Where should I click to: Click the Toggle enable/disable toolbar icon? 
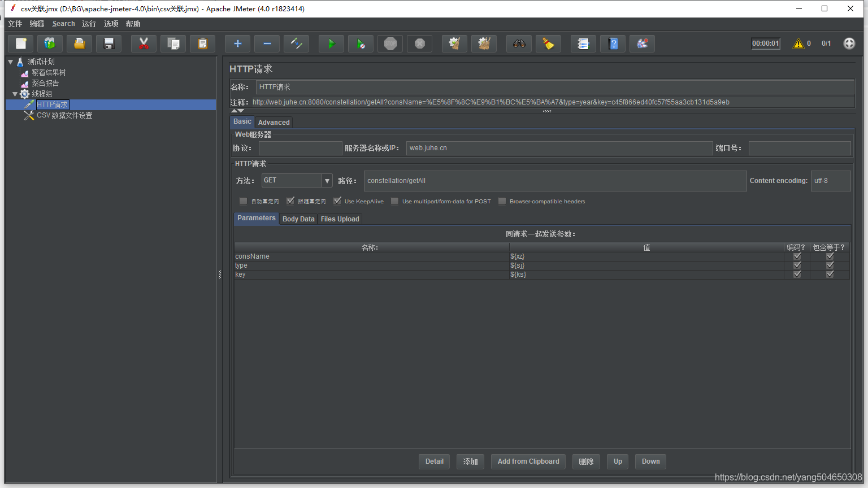pos(297,43)
